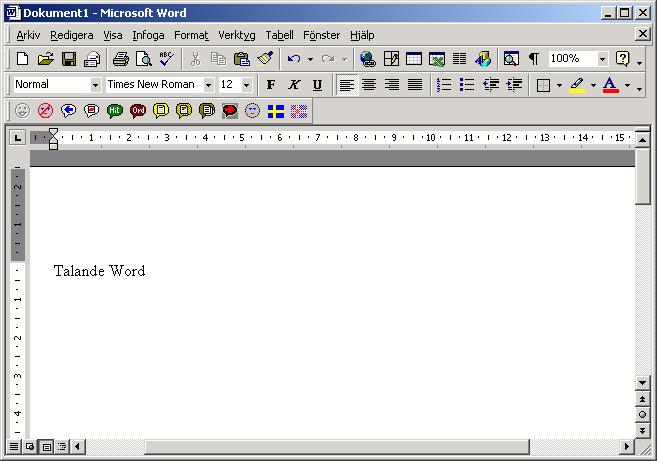The width and height of the screenshot is (657, 461).
Task: Switch to normal view button
Action: point(14,447)
